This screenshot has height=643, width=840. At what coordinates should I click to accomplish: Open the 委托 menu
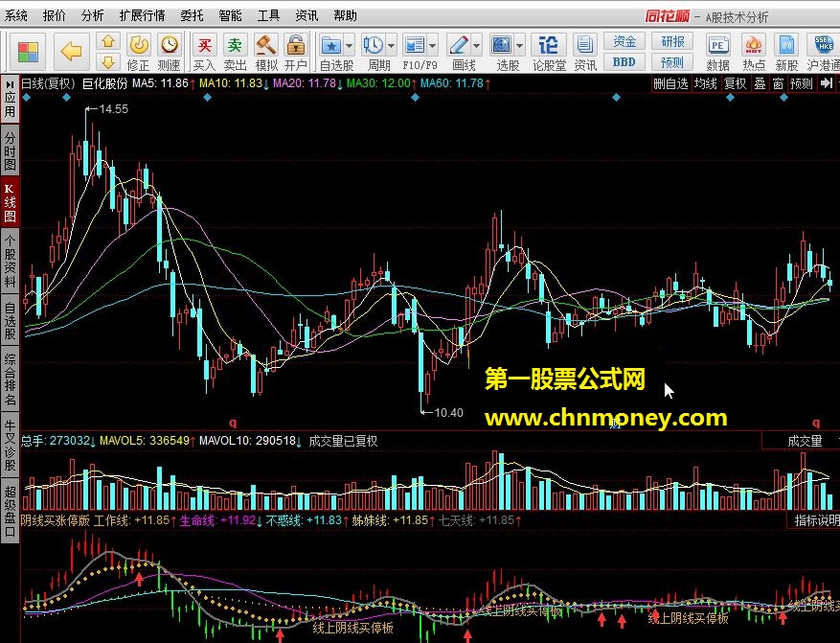[192, 15]
